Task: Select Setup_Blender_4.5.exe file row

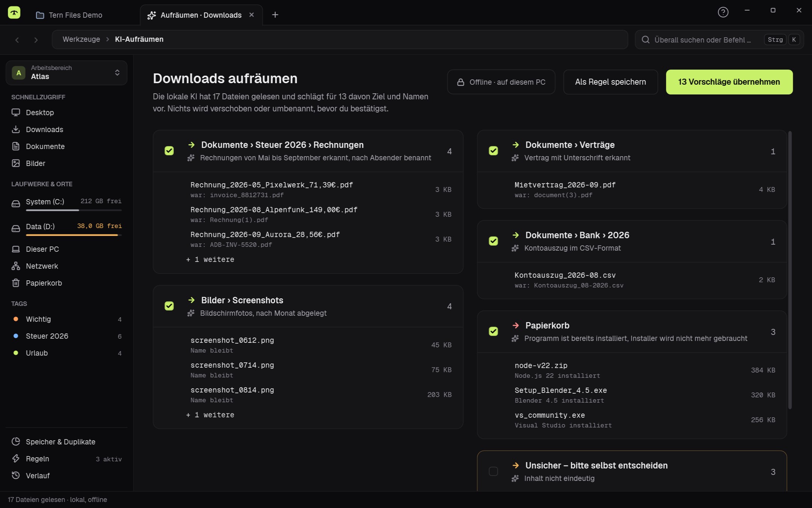Action: pos(632,395)
